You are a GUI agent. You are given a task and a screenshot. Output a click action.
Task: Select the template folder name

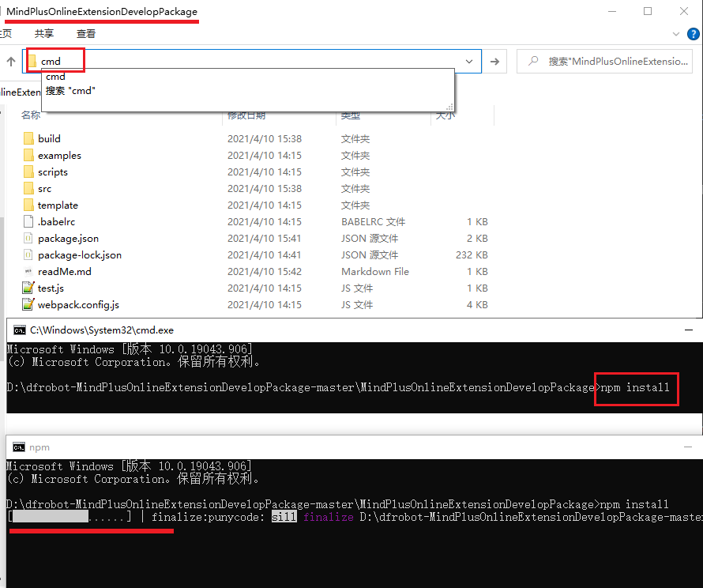point(58,205)
